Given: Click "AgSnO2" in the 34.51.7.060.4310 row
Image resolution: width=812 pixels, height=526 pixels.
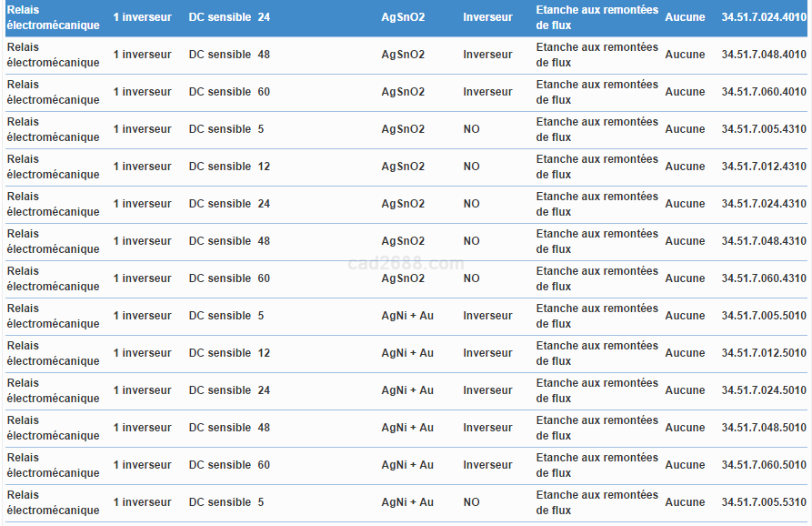Looking at the screenshot, I should point(403,278).
